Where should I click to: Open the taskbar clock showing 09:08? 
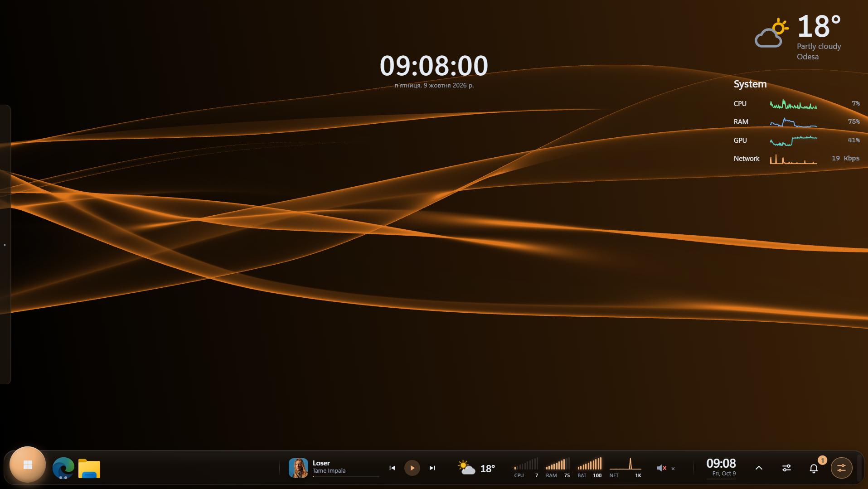(x=721, y=467)
